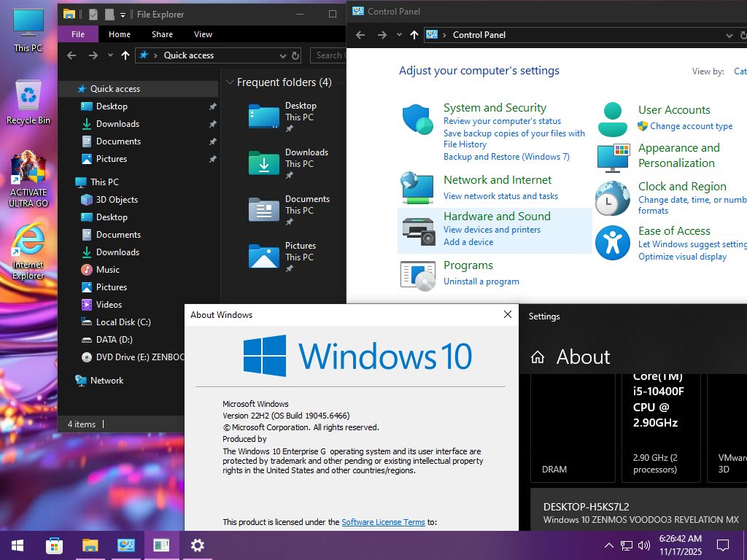The image size is (747, 560).
Task: Click the Add a device link
Action: click(x=468, y=242)
